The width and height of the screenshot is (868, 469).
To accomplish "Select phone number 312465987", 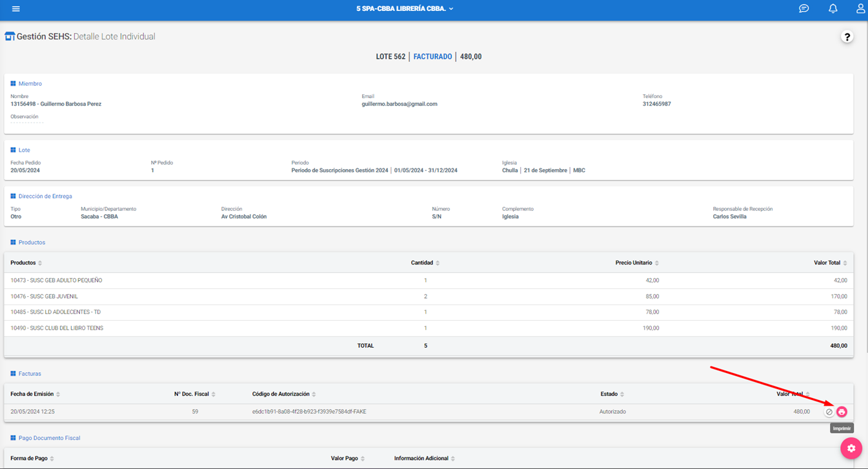I will 656,104.
